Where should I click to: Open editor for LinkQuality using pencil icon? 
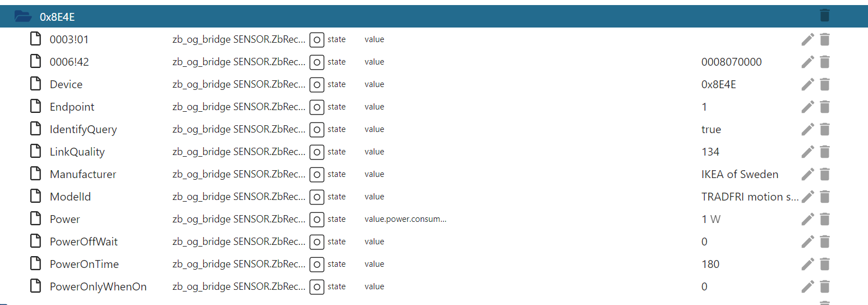807,152
